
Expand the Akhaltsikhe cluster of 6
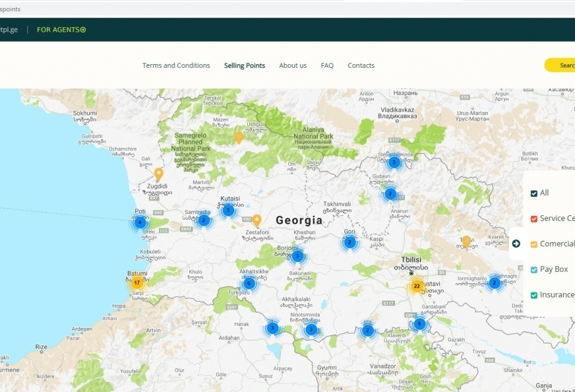point(249,283)
